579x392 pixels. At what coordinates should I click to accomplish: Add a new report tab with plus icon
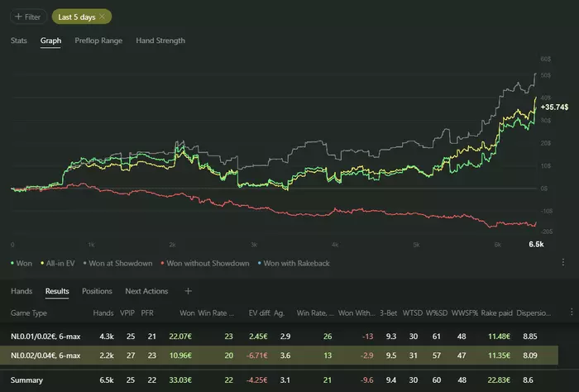(x=188, y=291)
